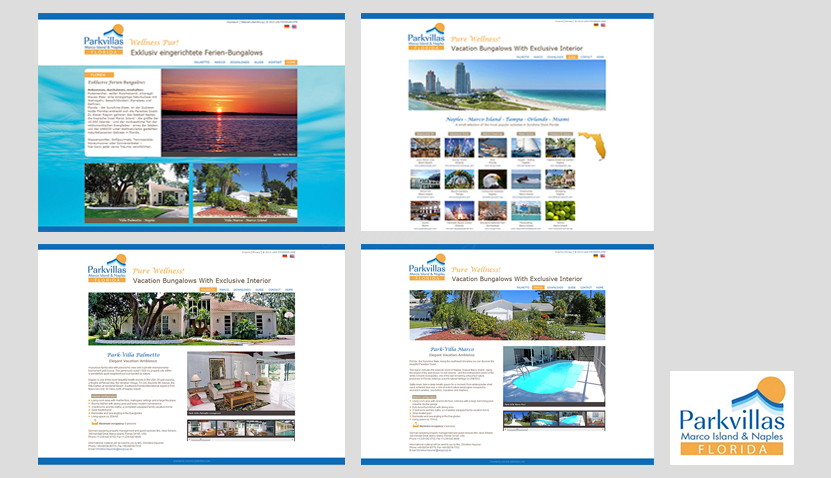The image size is (831, 478).
Task: Click the Villa Palmetto photo on sunset homepage
Action: point(136,191)
